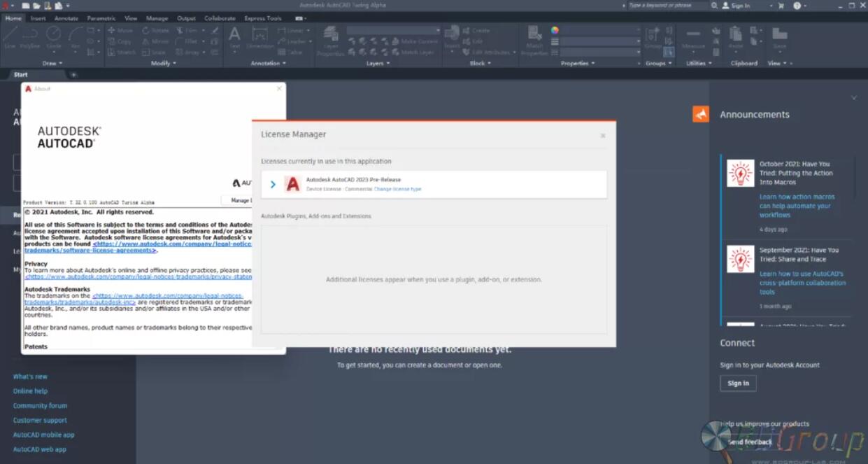The width and height of the screenshot is (868, 464).
Task: Choose the Rotate command
Action: (x=156, y=31)
